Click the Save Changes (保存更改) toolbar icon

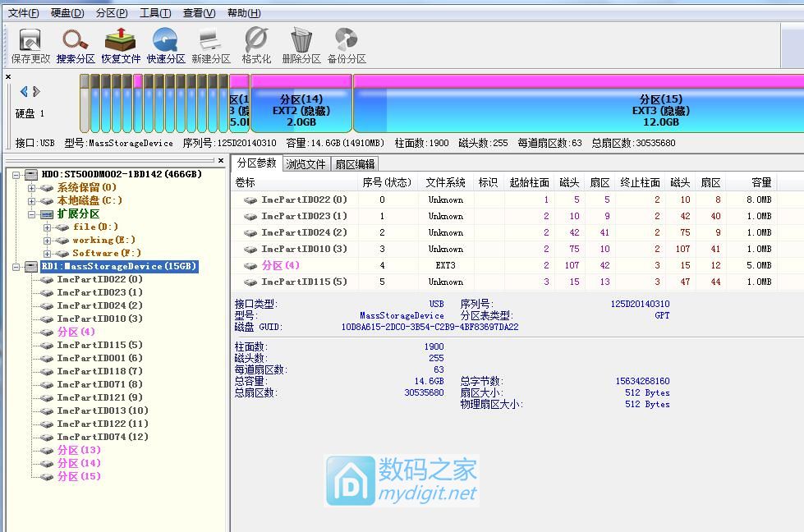pyautogui.click(x=30, y=46)
